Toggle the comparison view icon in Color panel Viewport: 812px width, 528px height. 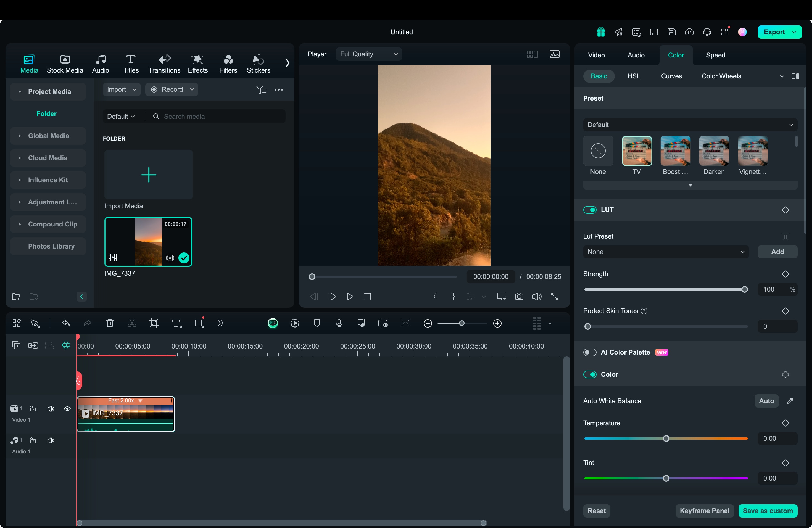(795, 76)
